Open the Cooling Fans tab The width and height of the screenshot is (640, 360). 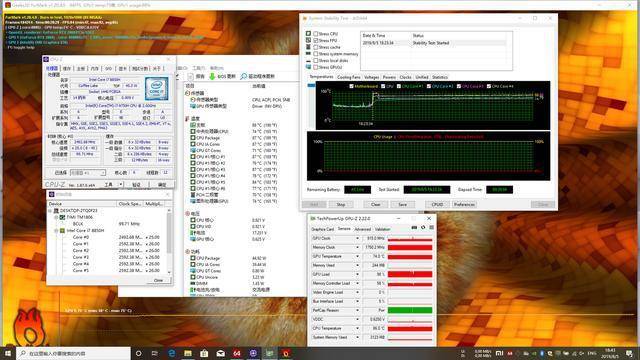point(349,77)
